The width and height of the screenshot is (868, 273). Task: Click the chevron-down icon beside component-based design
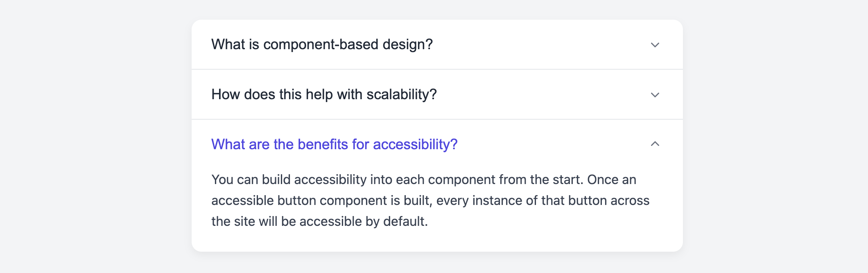tap(655, 45)
